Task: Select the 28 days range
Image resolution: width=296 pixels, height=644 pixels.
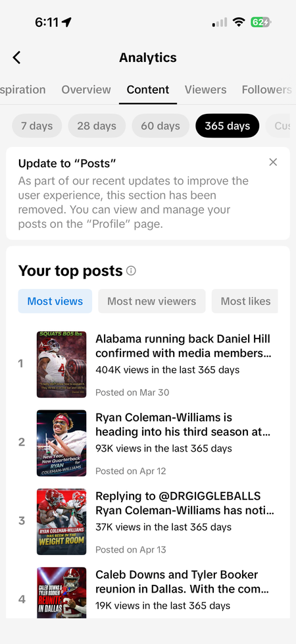Action: [97, 126]
